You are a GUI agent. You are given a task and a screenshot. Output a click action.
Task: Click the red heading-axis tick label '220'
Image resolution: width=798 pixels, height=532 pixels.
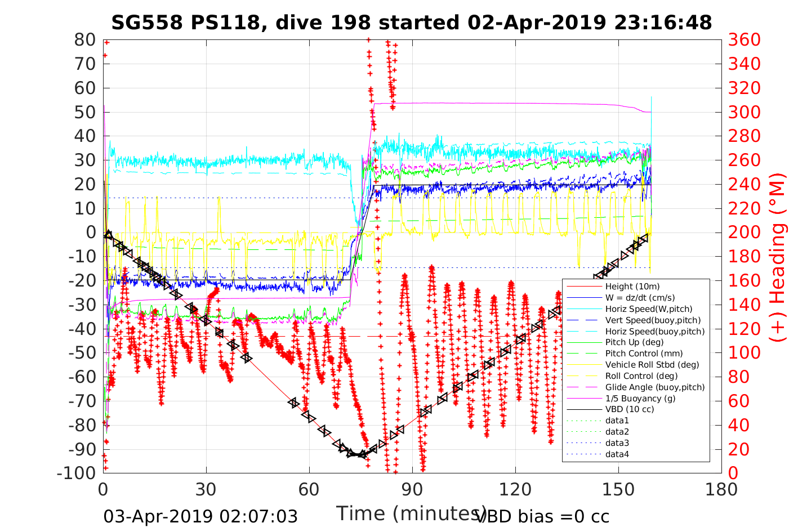[744, 208]
